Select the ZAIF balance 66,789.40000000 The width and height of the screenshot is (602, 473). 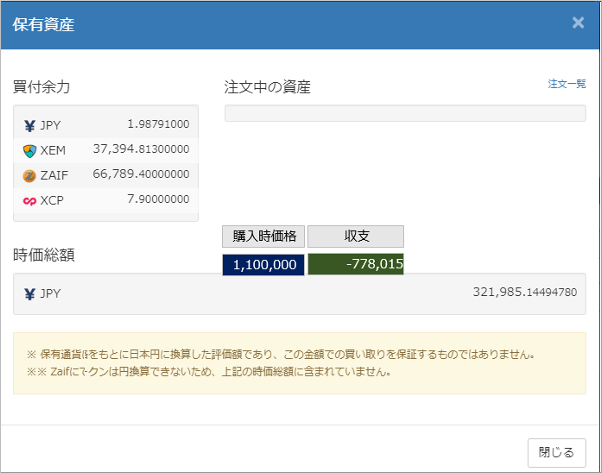point(141,174)
